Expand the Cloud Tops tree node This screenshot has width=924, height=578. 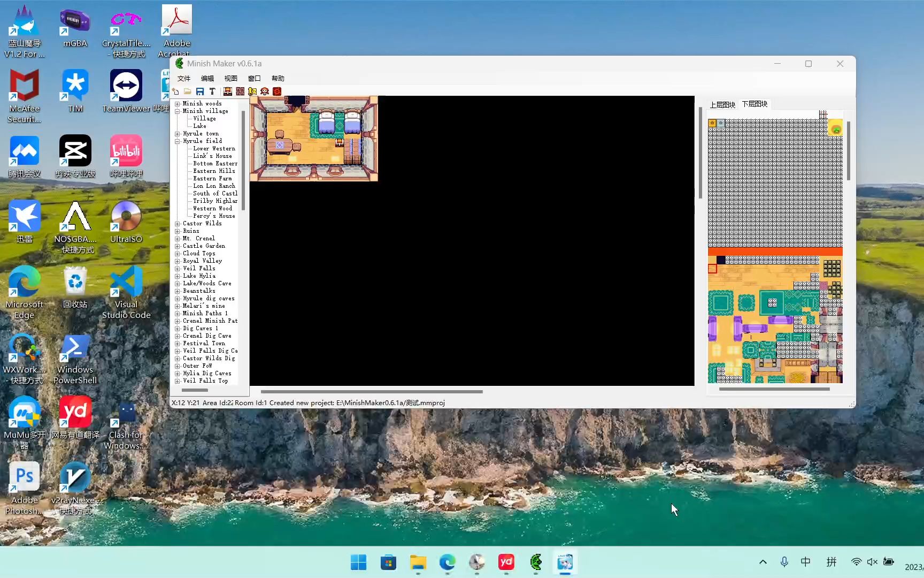click(178, 254)
